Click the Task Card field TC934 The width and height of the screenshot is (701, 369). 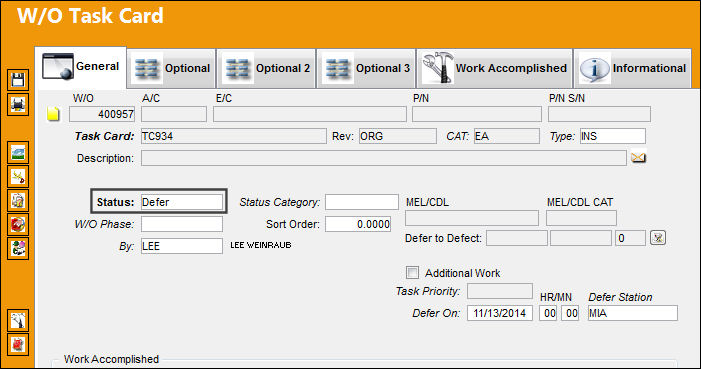coord(234,136)
